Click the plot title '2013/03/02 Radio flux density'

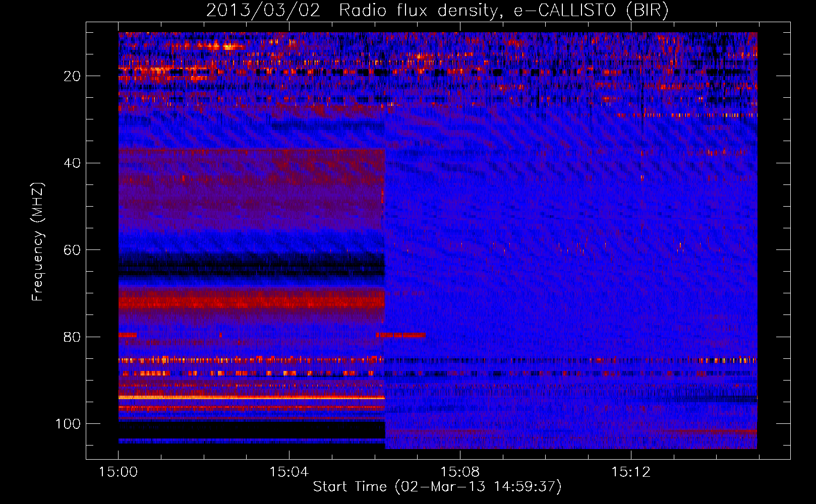pos(437,11)
